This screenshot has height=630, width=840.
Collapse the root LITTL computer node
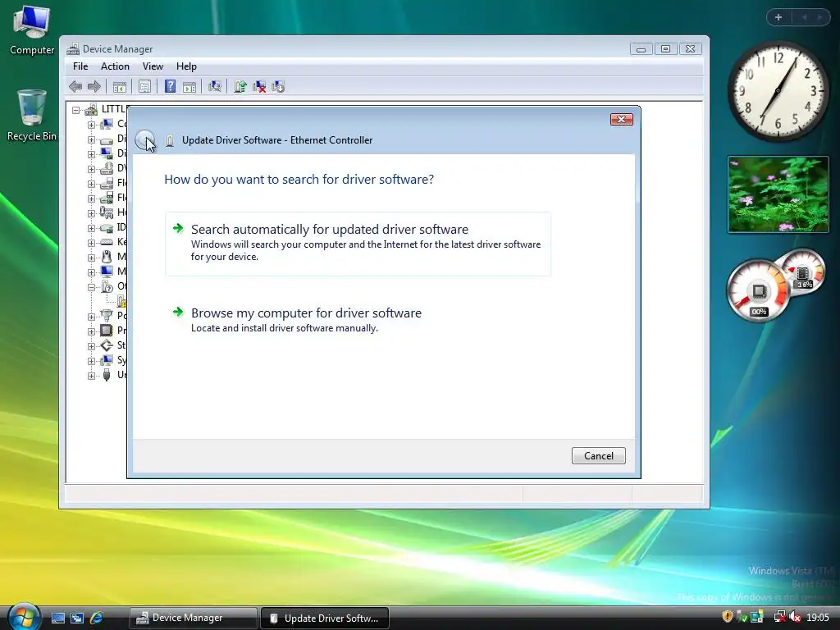(x=76, y=111)
